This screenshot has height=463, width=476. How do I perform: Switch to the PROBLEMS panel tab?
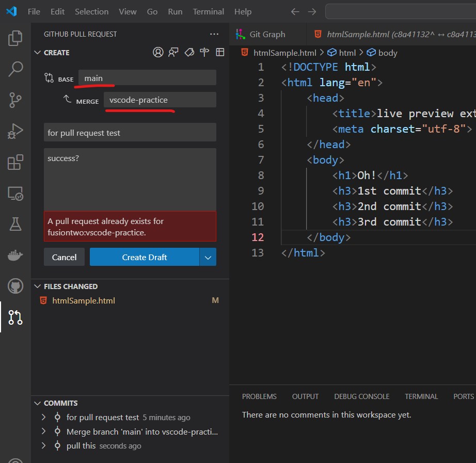(259, 396)
